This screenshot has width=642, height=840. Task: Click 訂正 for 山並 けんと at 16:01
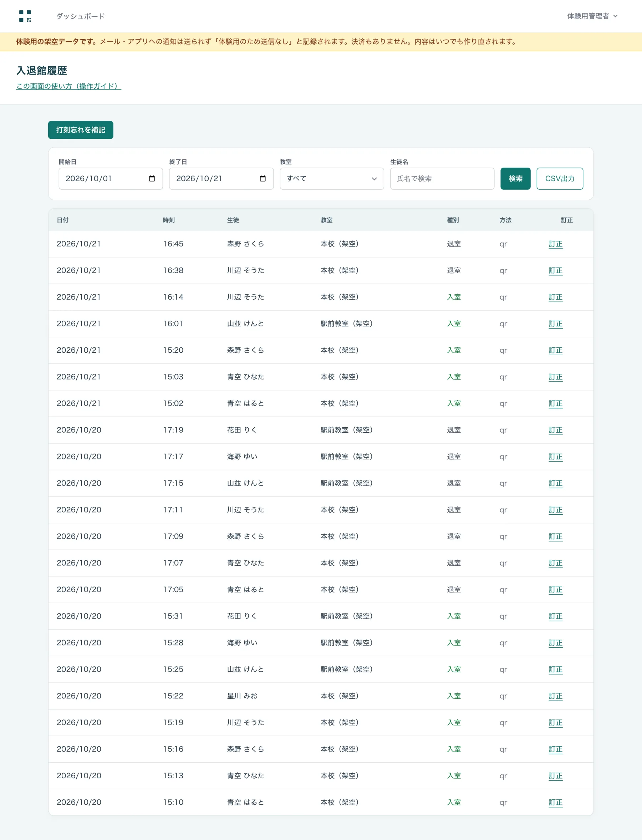coord(556,324)
